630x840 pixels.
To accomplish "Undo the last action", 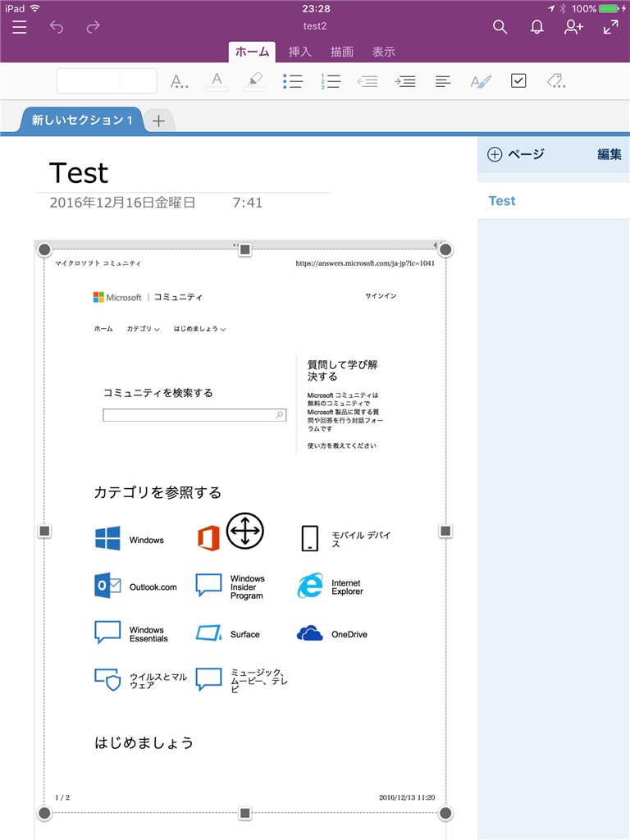I will tap(57, 27).
